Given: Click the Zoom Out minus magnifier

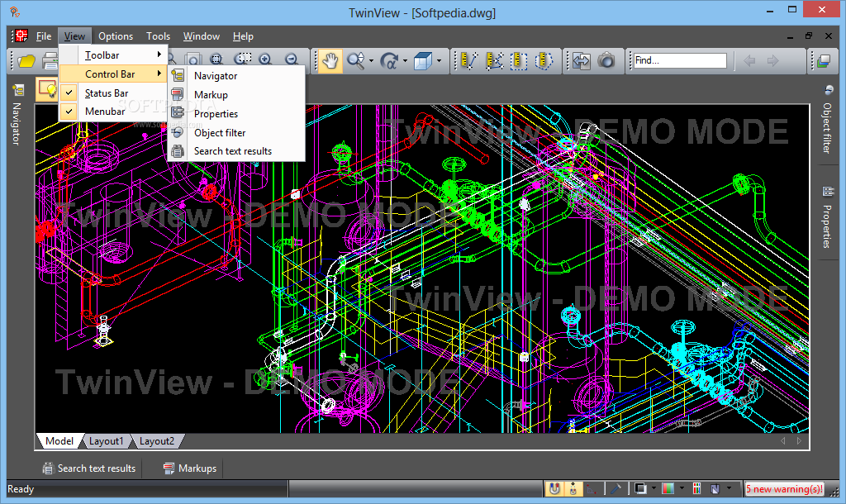Looking at the screenshot, I should 292,59.
